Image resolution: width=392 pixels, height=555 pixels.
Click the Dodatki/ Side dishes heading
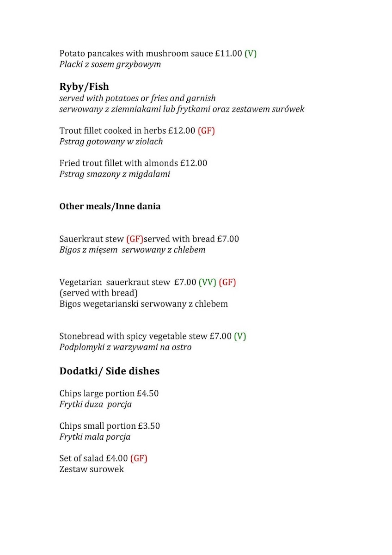tap(109, 371)
